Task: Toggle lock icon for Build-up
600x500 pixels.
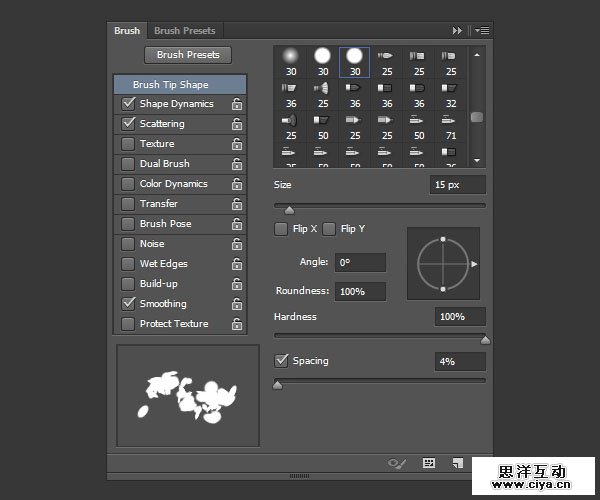Action: click(237, 284)
